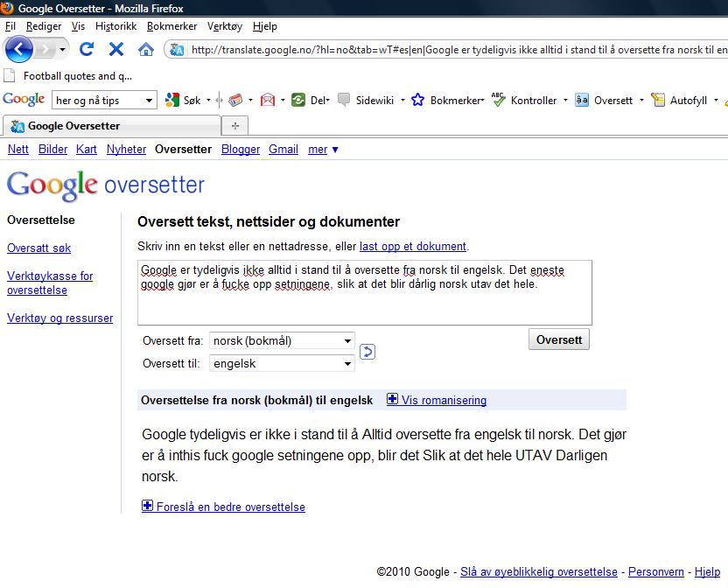
Task: Open the Vis menu
Action: (x=78, y=26)
